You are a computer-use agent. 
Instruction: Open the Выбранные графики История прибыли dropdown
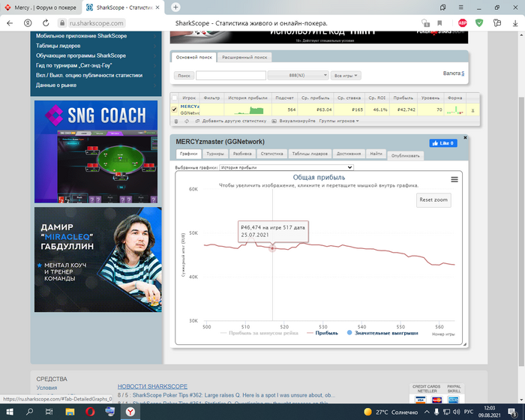[x=286, y=167]
